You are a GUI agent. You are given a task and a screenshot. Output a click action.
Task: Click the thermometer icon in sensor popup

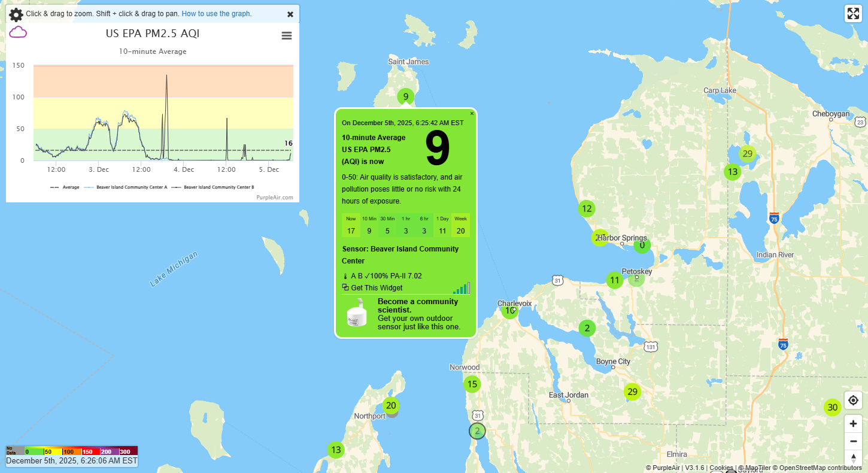345,276
